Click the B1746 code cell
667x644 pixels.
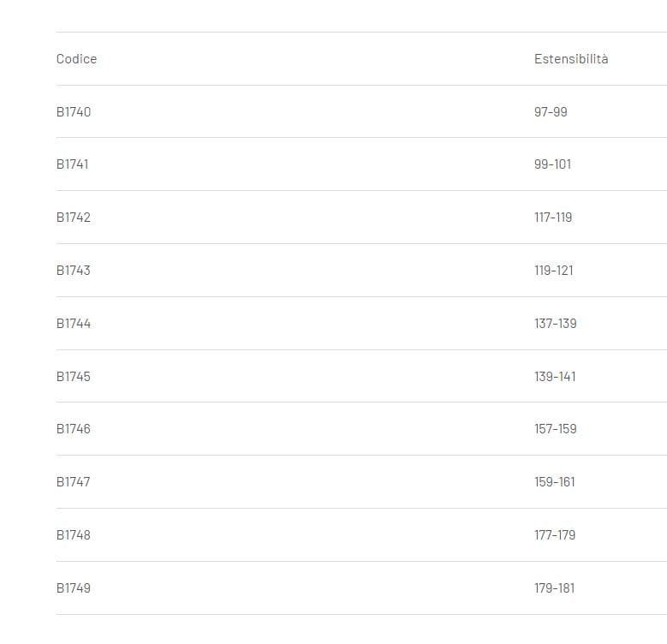tap(74, 429)
